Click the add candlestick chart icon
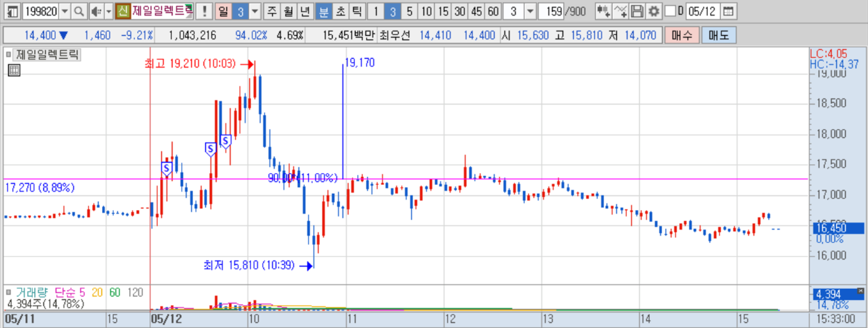The height and width of the screenshot is (328, 868). pyautogui.click(x=603, y=11)
